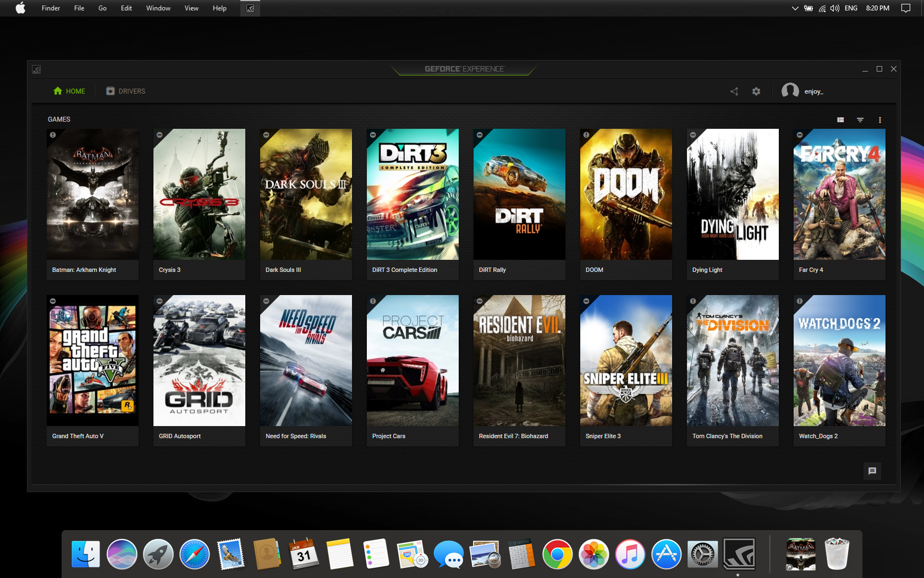The width and height of the screenshot is (924, 578).
Task: Click the status badge on Watch_Dogs 2 cover
Action: (x=800, y=301)
